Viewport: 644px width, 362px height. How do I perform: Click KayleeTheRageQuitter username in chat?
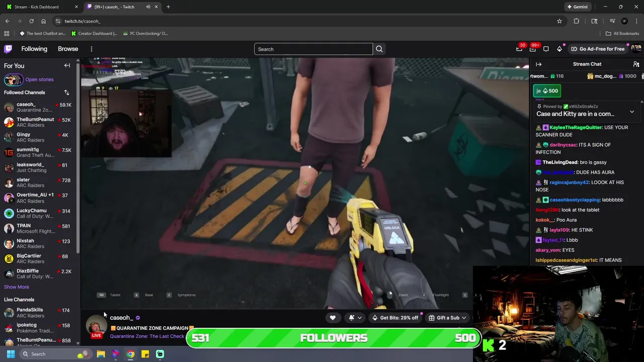(x=576, y=128)
